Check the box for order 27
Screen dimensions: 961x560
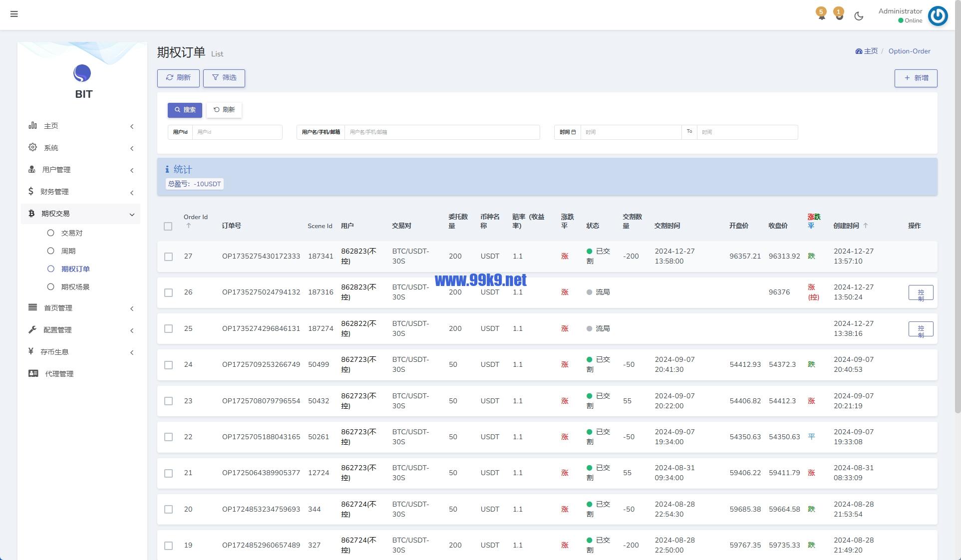[x=169, y=257]
